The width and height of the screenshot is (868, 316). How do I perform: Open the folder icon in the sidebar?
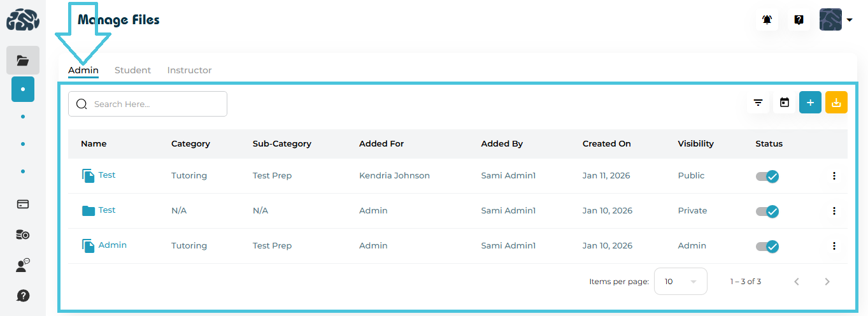pyautogui.click(x=23, y=61)
